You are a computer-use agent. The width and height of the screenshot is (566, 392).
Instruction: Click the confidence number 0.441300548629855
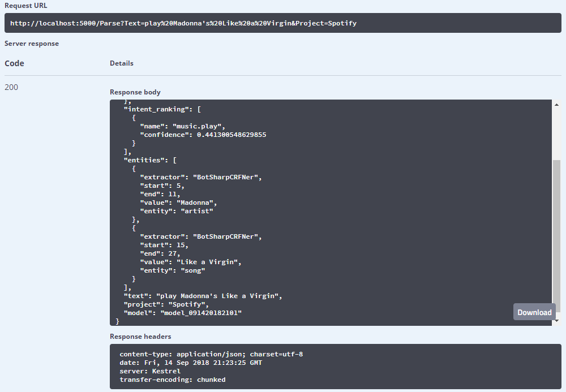231,135
